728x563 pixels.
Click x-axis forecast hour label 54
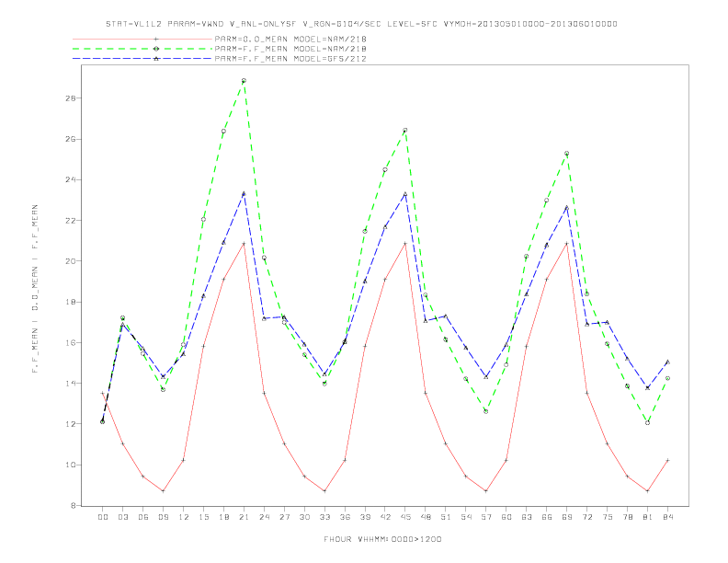click(x=466, y=517)
